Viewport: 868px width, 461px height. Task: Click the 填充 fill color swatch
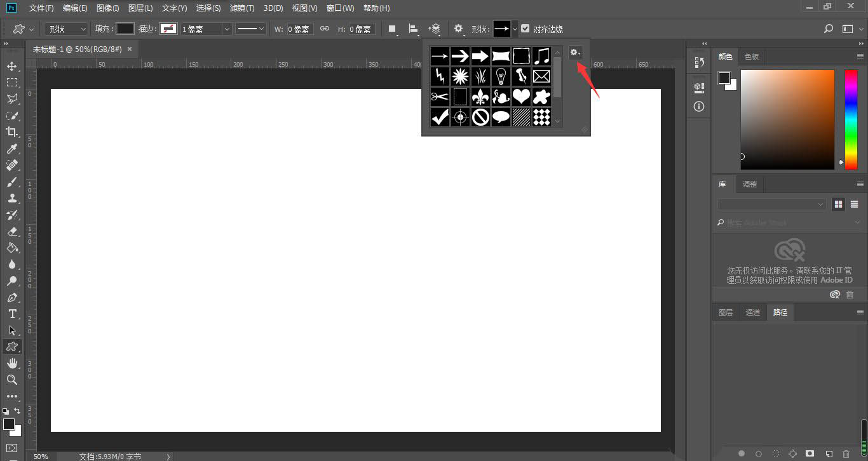coord(125,29)
